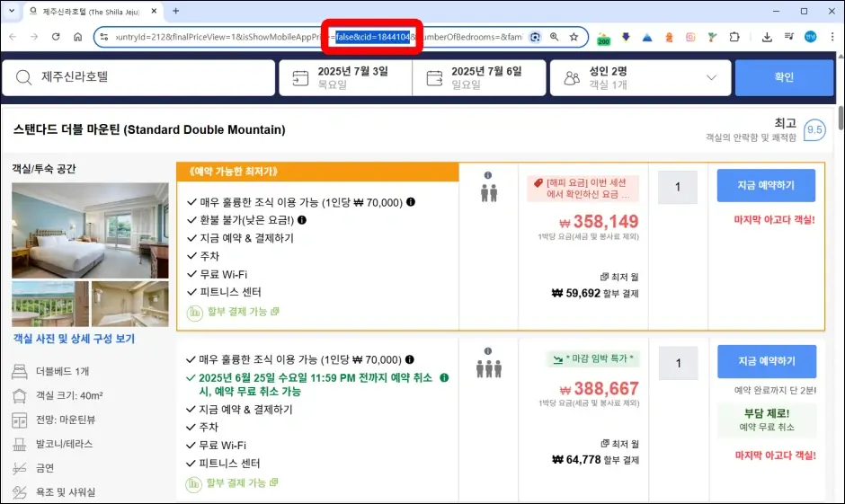
Task: Click the zoom magnifier icon in address bar
Action: click(x=554, y=37)
